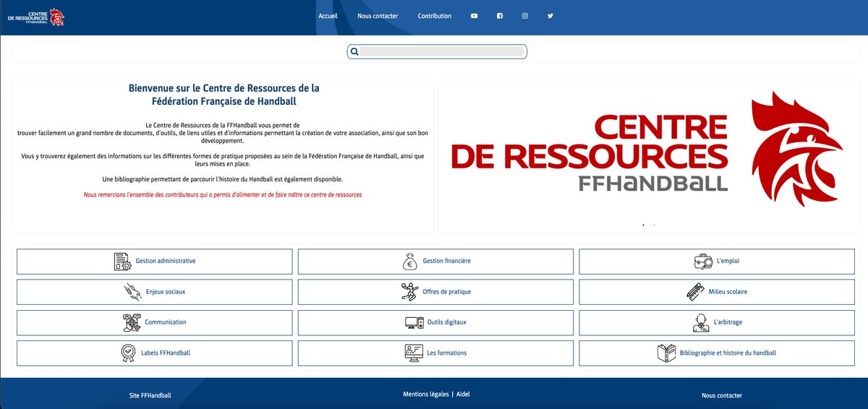868x409 pixels.
Task: Open the L'arbitrage category
Action: point(717,322)
